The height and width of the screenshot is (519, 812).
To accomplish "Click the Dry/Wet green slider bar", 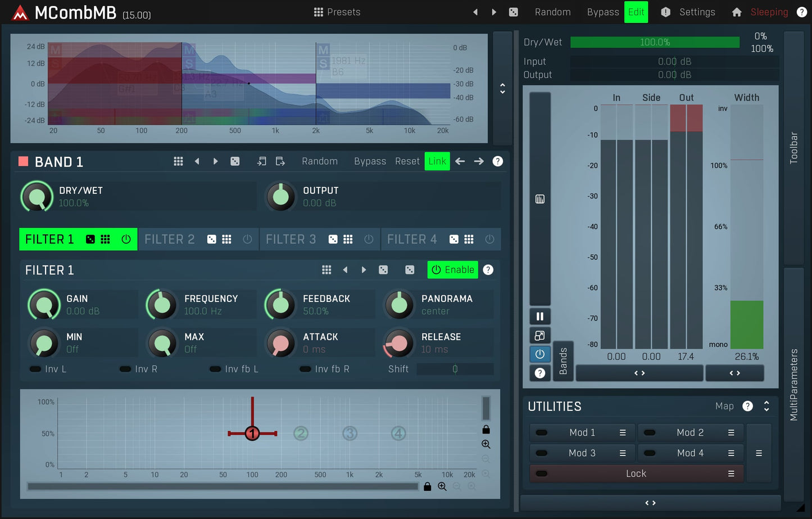I will pos(655,42).
